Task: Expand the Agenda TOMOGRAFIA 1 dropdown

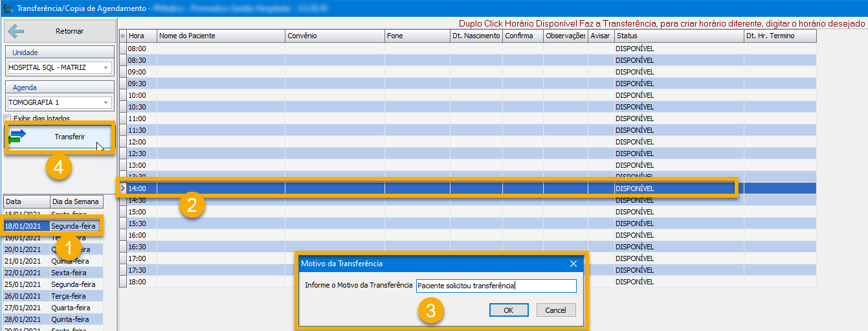Action: pyautogui.click(x=106, y=102)
